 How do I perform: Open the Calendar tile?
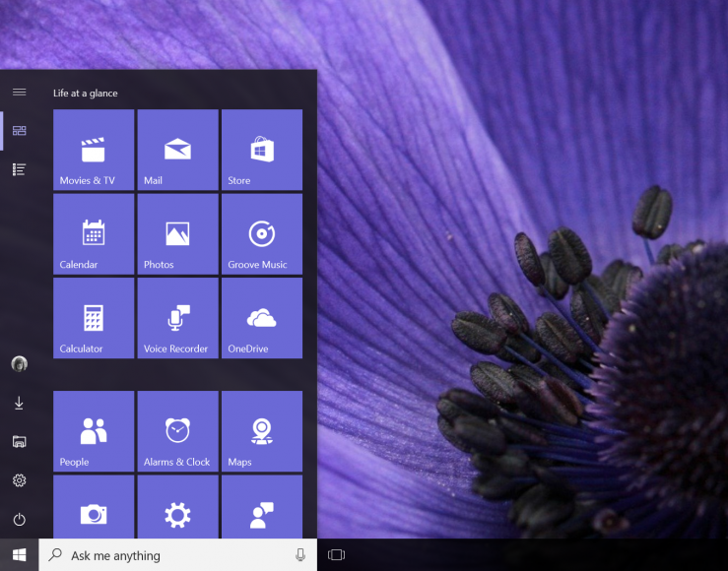[94, 234]
